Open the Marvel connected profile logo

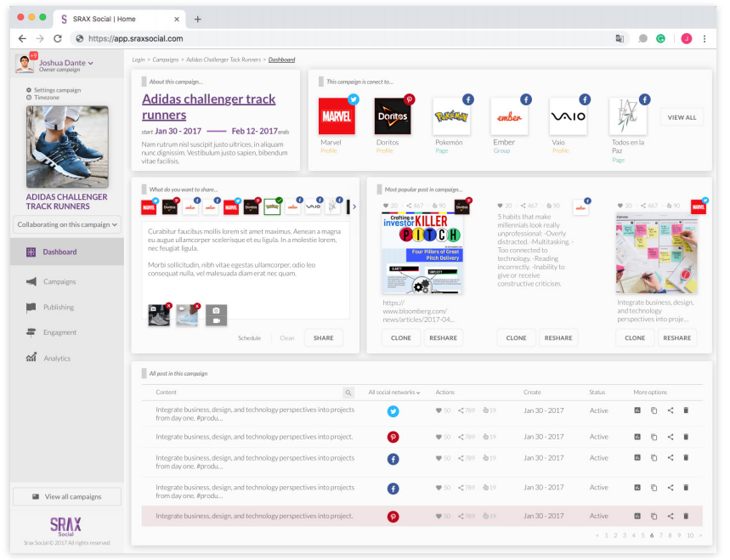337,116
